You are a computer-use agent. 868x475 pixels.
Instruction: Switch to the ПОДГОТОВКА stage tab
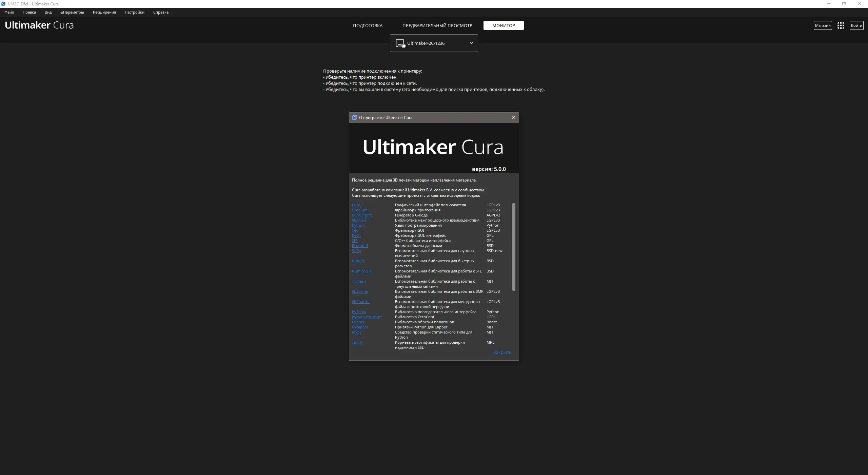click(x=368, y=25)
